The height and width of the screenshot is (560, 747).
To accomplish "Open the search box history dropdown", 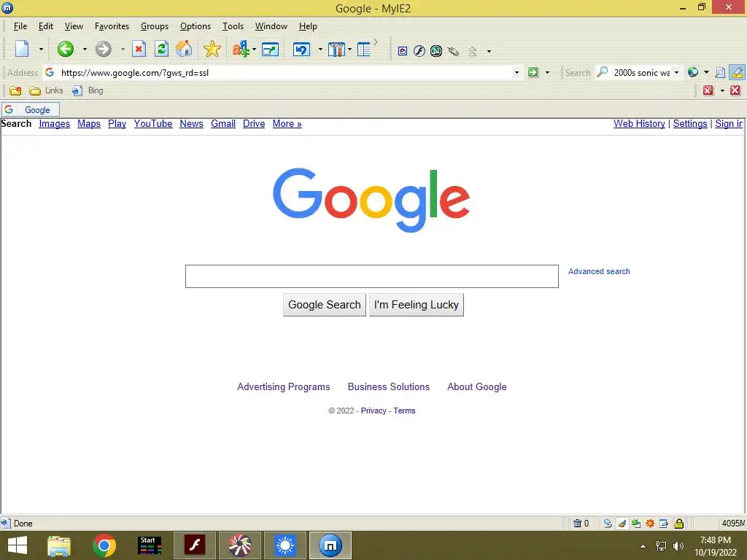I will 676,72.
